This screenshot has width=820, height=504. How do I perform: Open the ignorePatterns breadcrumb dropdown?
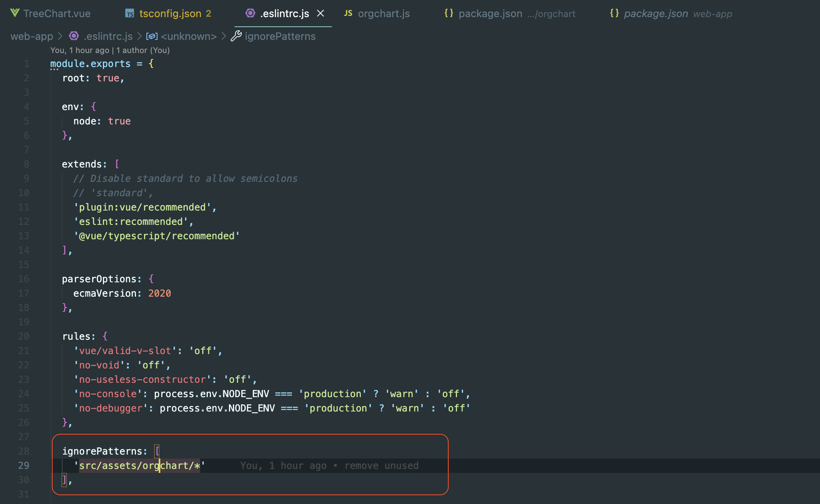280,36
